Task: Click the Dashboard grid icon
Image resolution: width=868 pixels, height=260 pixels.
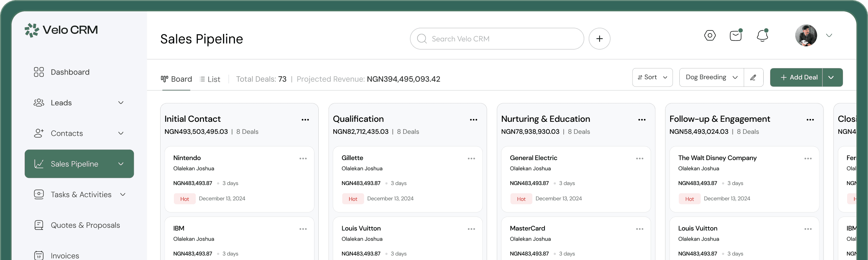Action: pos(39,72)
